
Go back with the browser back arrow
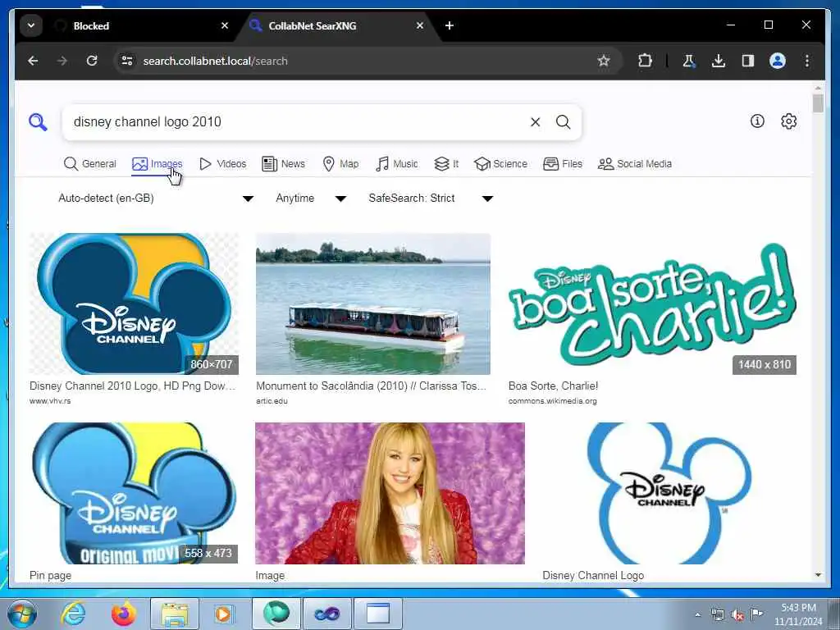click(33, 61)
